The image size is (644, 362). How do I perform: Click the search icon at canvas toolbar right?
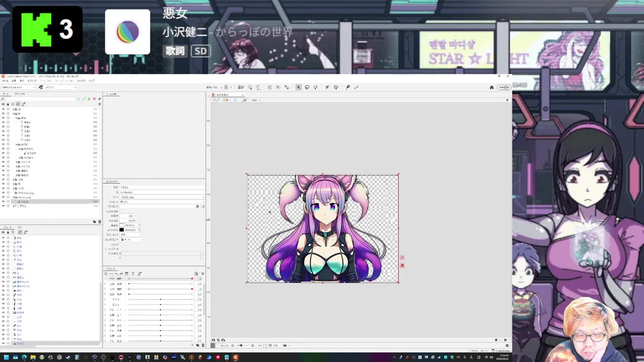pos(507,100)
